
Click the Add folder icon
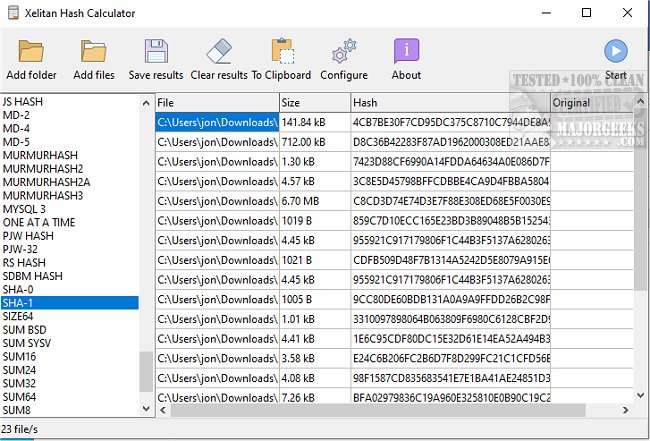(31, 51)
